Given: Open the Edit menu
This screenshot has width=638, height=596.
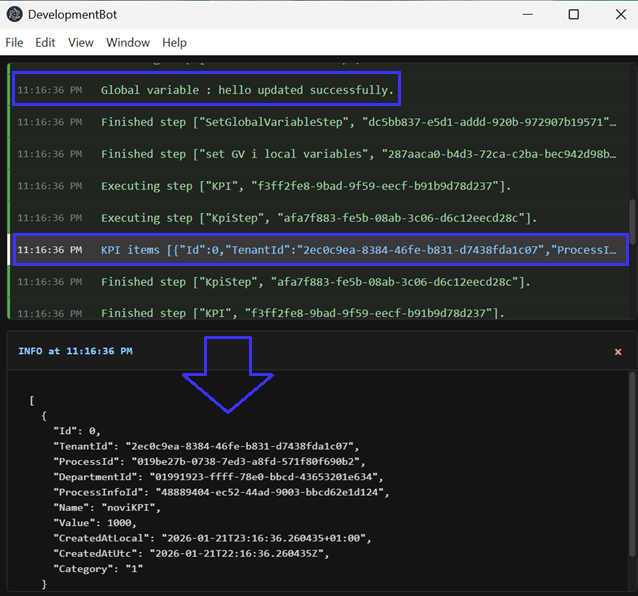Looking at the screenshot, I should point(45,43).
